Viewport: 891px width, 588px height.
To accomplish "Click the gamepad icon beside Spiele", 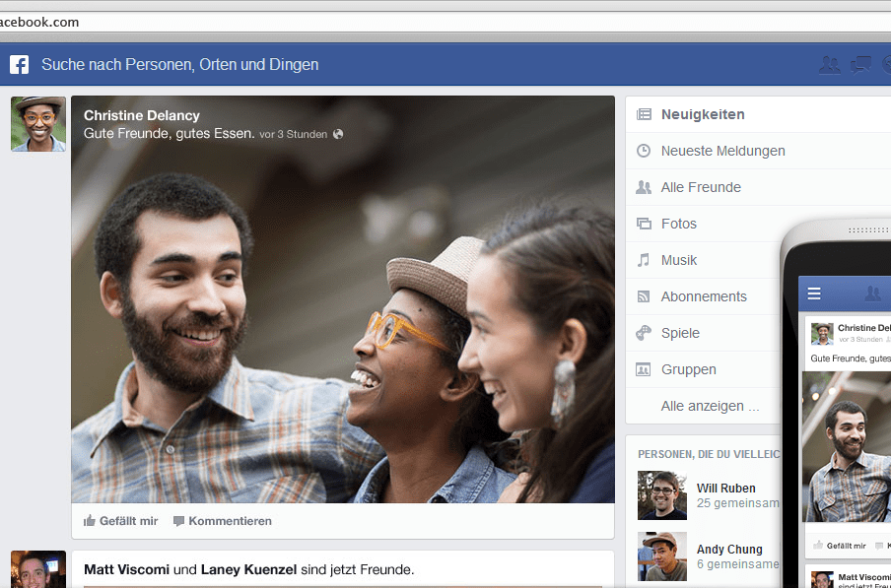I will (644, 333).
